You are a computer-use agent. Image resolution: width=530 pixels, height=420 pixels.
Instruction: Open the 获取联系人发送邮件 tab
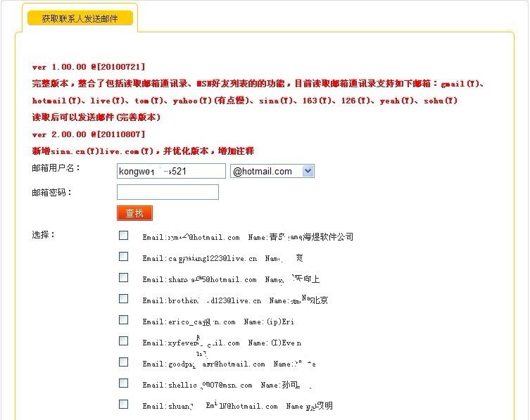click(80, 18)
